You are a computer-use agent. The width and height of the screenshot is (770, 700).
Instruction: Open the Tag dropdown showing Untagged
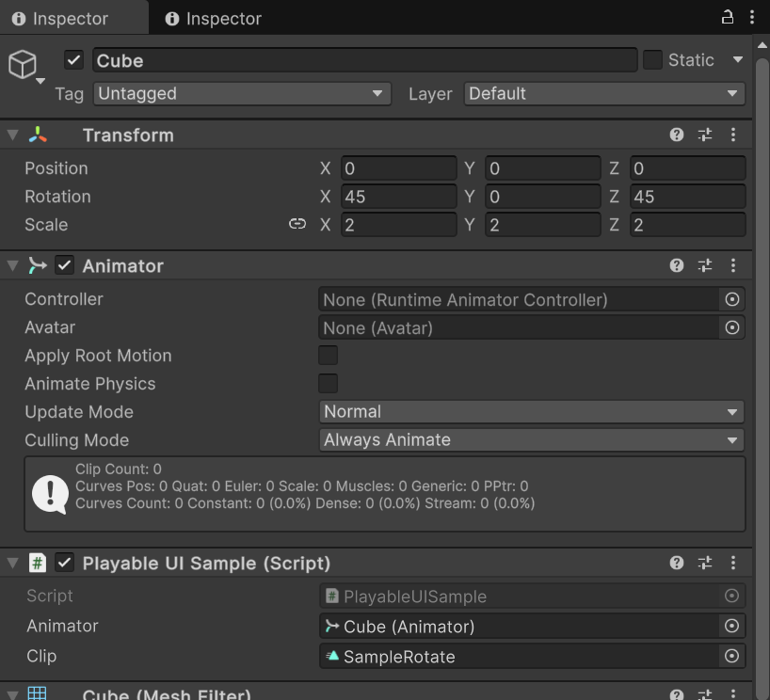(x=242, y=93)
